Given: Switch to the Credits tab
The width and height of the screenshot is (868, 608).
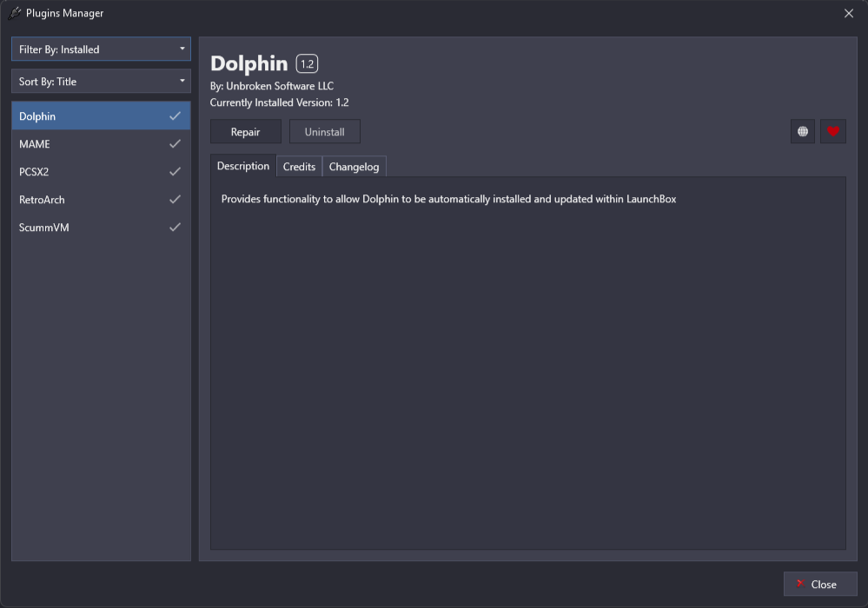Looking at the screenshot, I should 299,167.
